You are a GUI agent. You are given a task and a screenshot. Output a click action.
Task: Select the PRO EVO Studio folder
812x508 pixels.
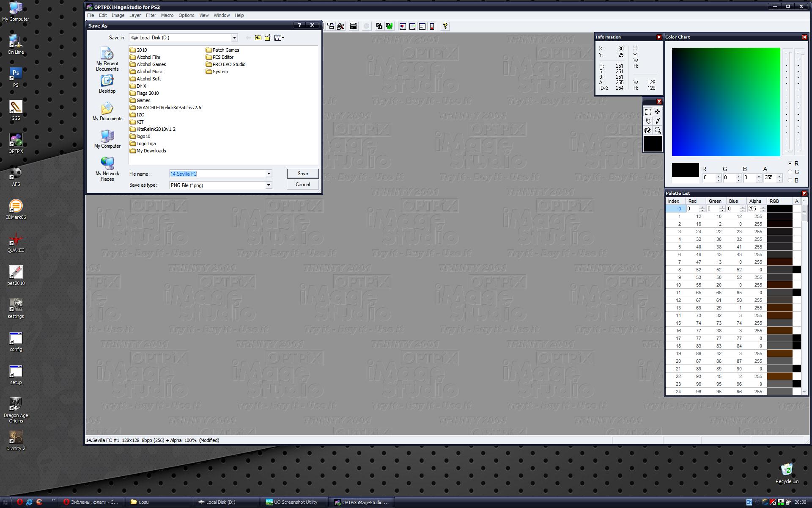tap(225, 64)
